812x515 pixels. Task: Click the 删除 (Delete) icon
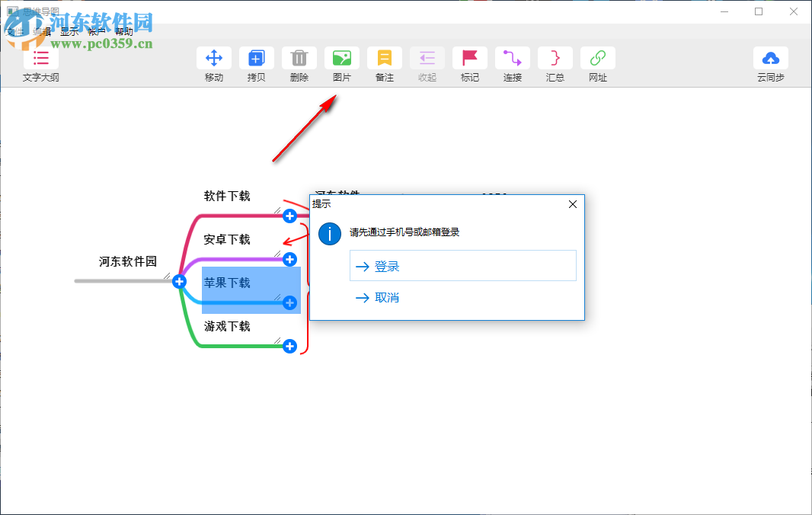pyautogui.click(x=299, y=57)
